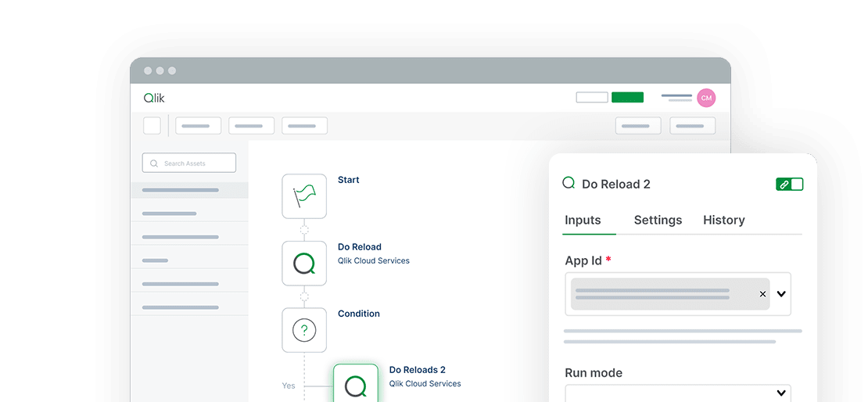Select the Do Reloads 2 block icon

pos(355,383)
